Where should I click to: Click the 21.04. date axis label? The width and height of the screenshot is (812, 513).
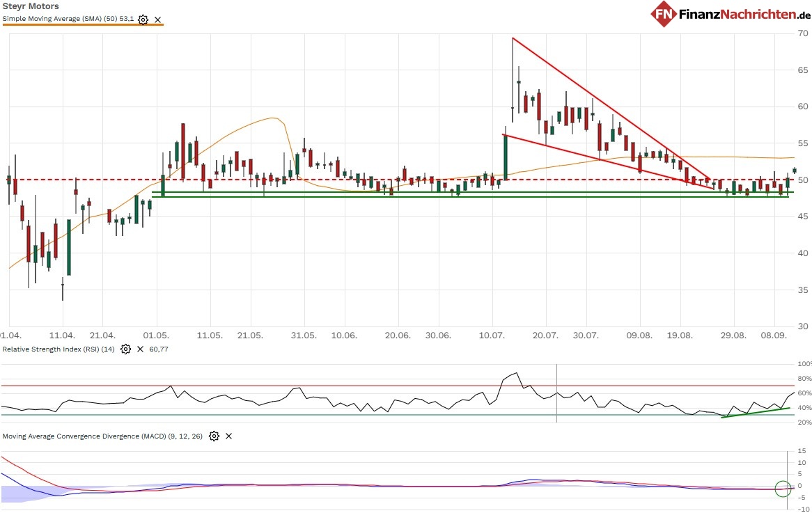click(102, 335)
